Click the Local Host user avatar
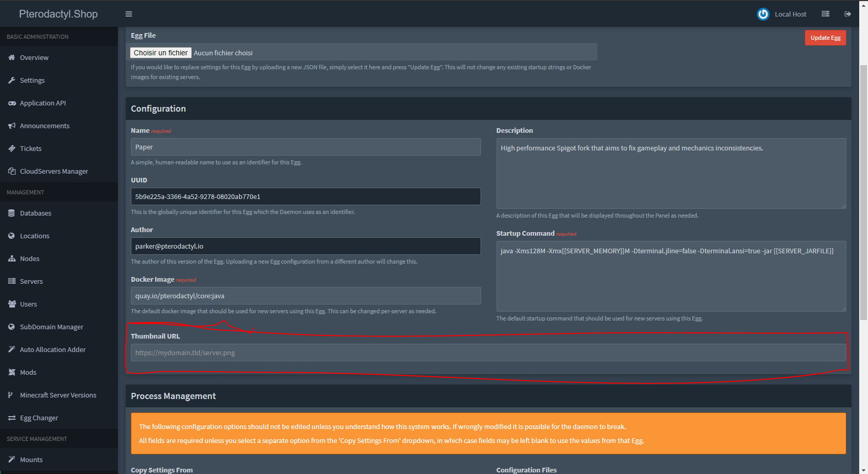The height and width of the screenshot is (474, 868). pos(763,14)
